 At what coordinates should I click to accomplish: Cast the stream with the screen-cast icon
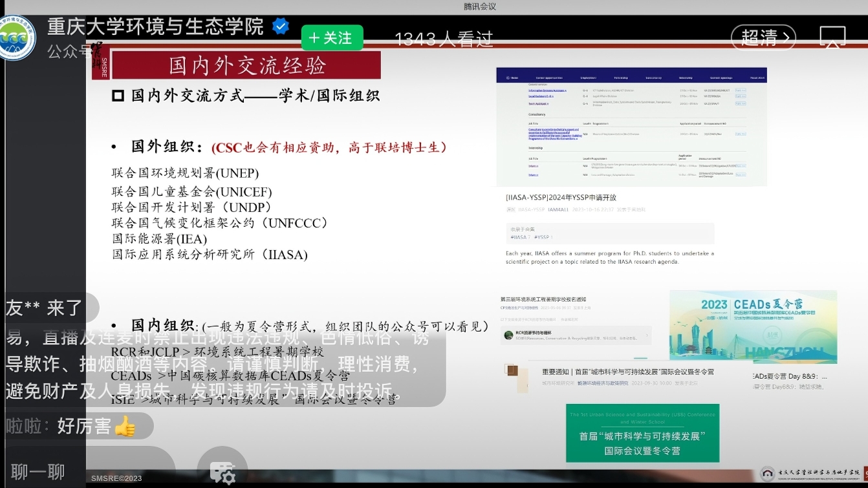click(x=833, y=37)
